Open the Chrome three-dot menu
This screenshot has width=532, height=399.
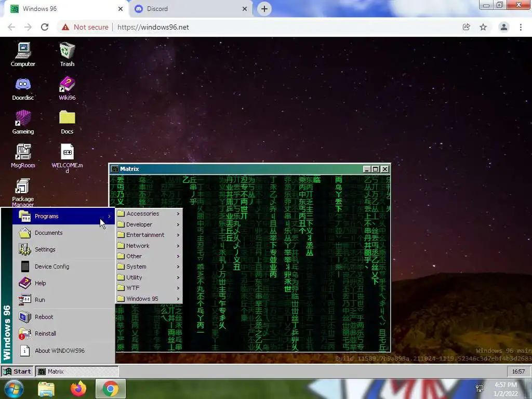[521, 27]
